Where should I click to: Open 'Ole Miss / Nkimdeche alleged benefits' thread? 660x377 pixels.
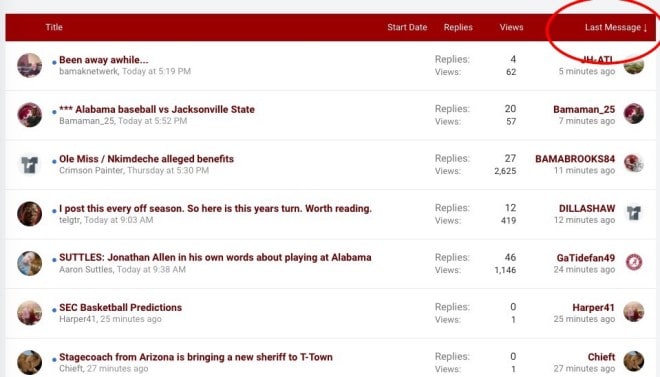pos(146,159)
